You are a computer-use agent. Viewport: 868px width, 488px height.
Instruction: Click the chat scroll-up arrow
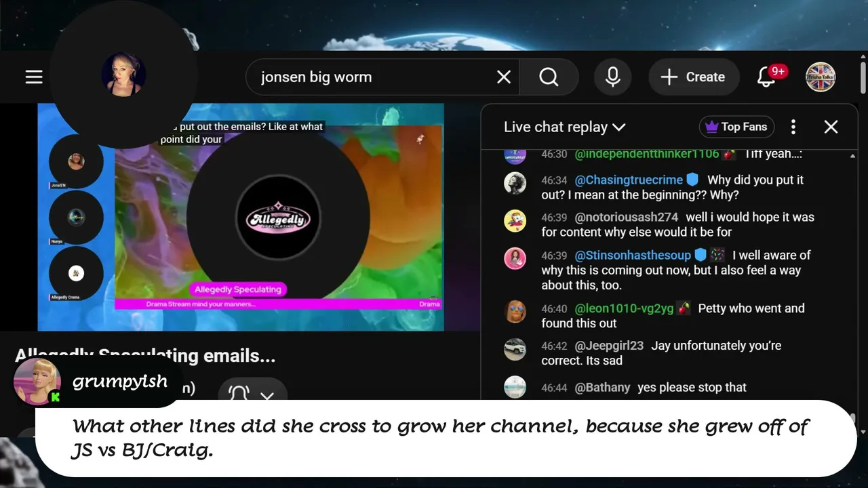point(852,156)
